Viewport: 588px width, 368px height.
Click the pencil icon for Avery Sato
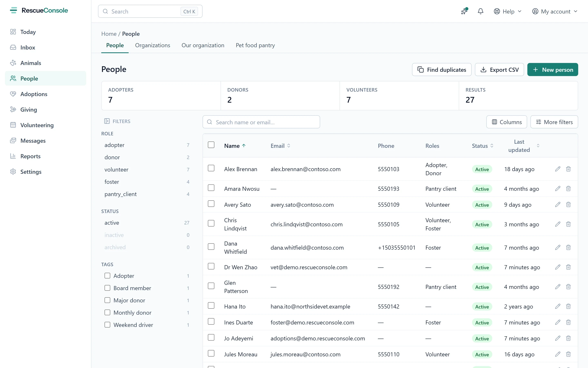(558, 204)
